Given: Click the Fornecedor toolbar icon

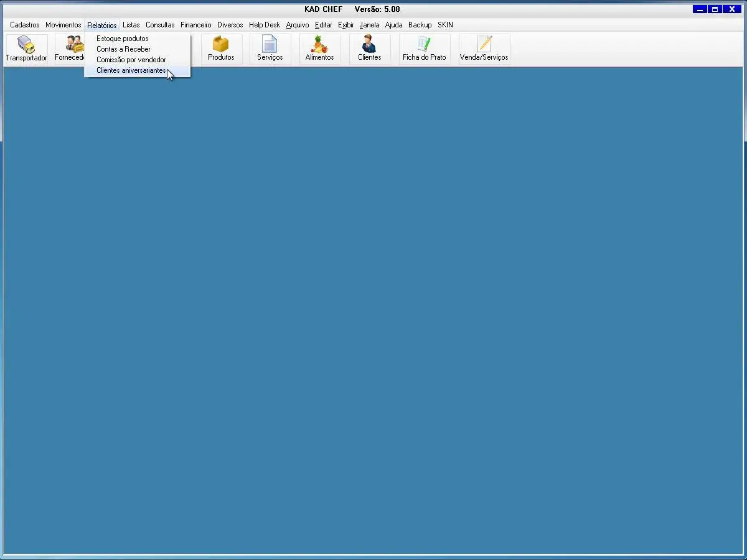Looking at the screenshot, I should [70, 49].
